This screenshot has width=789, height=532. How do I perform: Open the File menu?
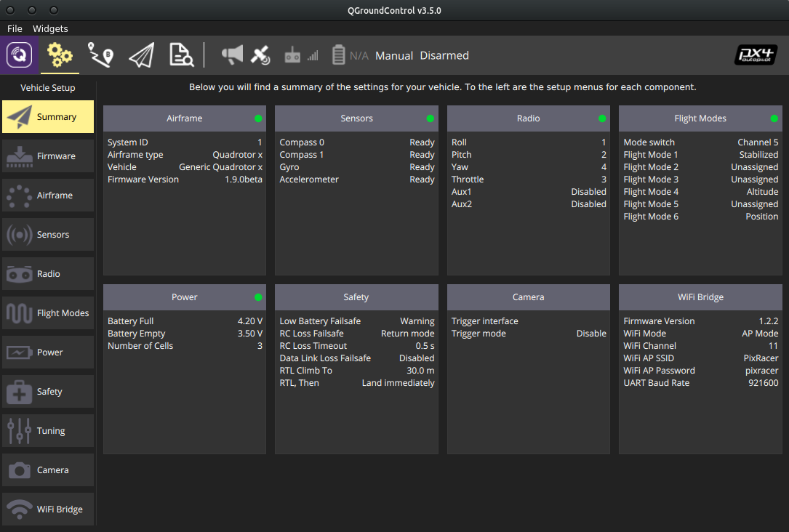pyautogui.click(x=15, y=29)
